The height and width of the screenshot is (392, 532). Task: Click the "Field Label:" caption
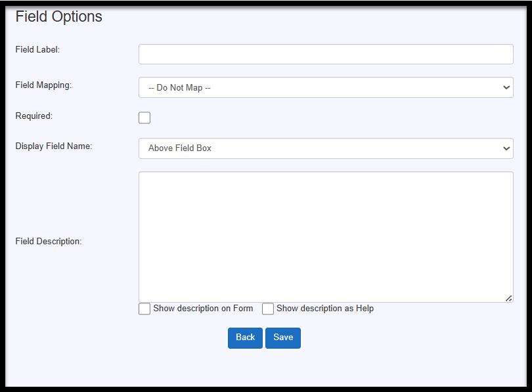pos(37,49)
